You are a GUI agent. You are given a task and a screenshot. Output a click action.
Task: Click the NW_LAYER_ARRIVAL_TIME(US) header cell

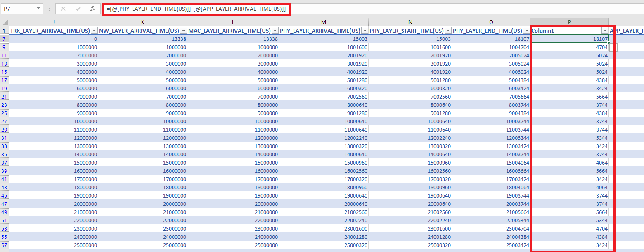[143, 31]
